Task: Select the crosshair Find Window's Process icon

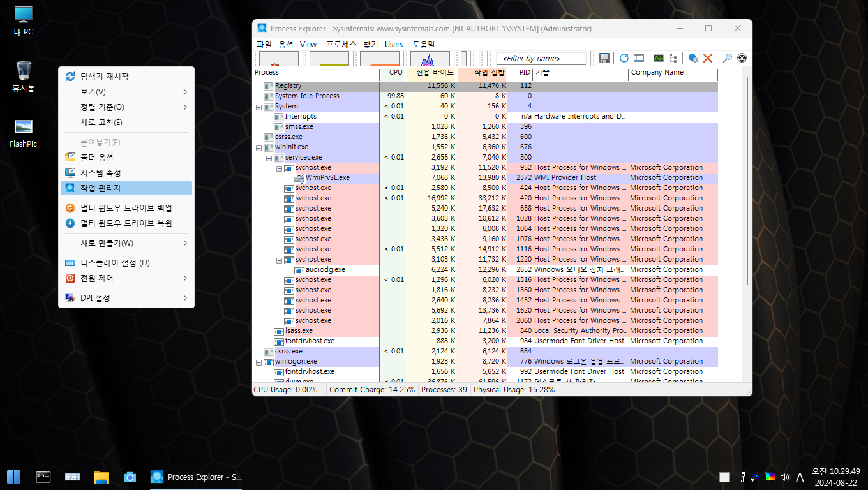Action: (x=742, y=58)
